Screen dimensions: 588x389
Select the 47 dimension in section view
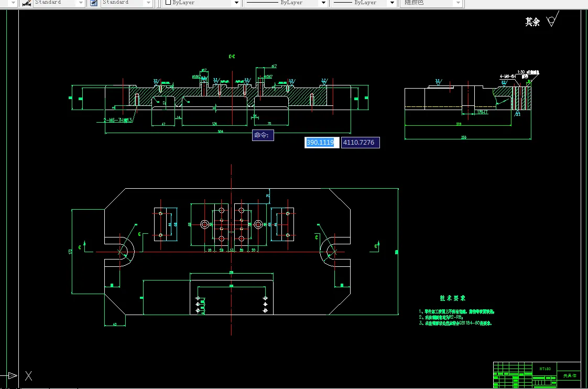tap(164, 124)
